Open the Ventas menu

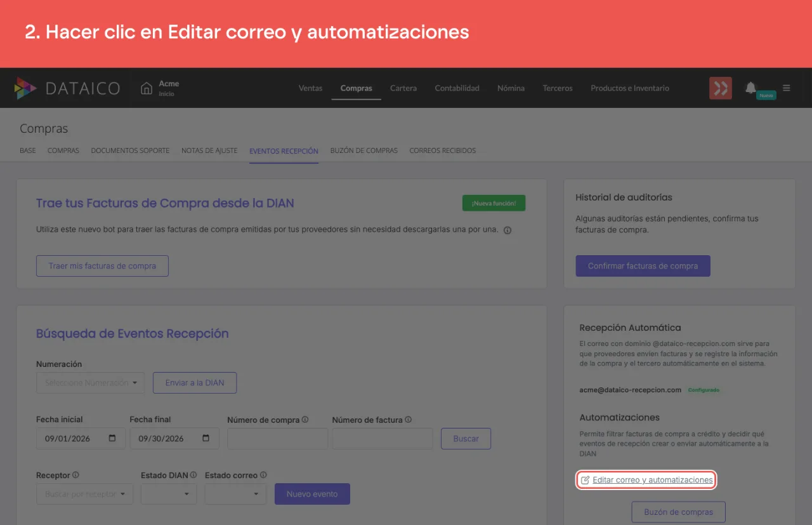tap(311, 88)
